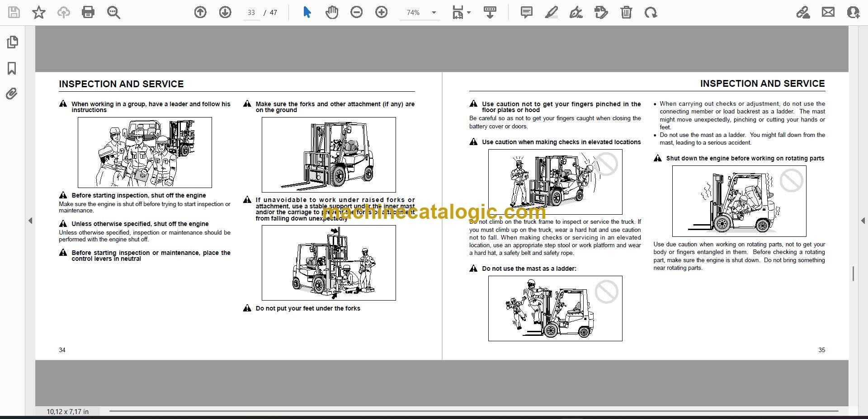Click the elevated location check illustration
Screen dimensions: 868x419
coord(555,182)
